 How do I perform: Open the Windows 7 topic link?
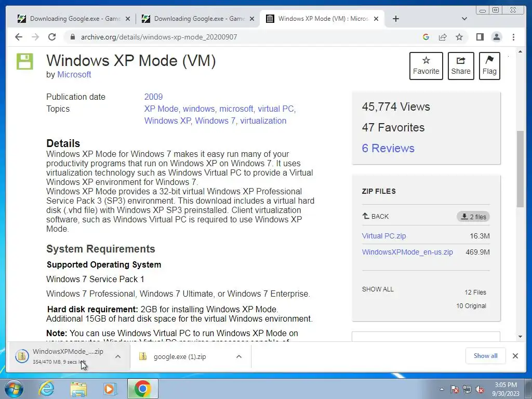point(215,121)
